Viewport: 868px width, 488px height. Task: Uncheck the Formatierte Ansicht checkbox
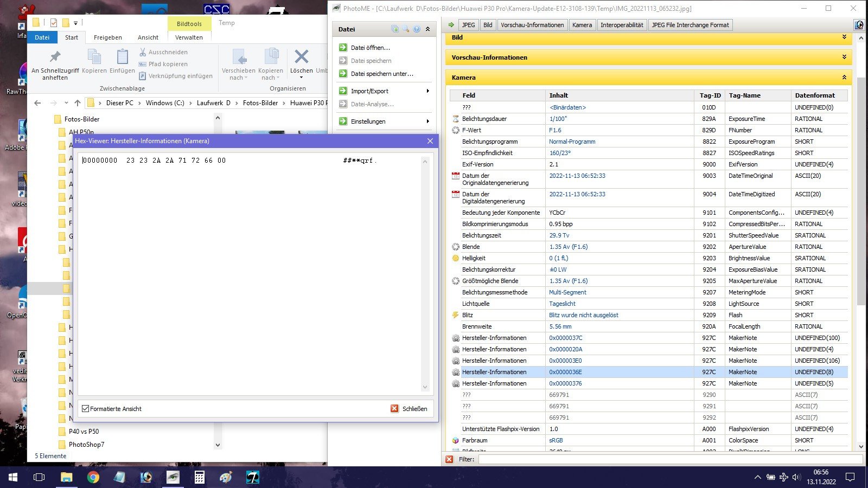pyautogui.click(x=85, y=409)
